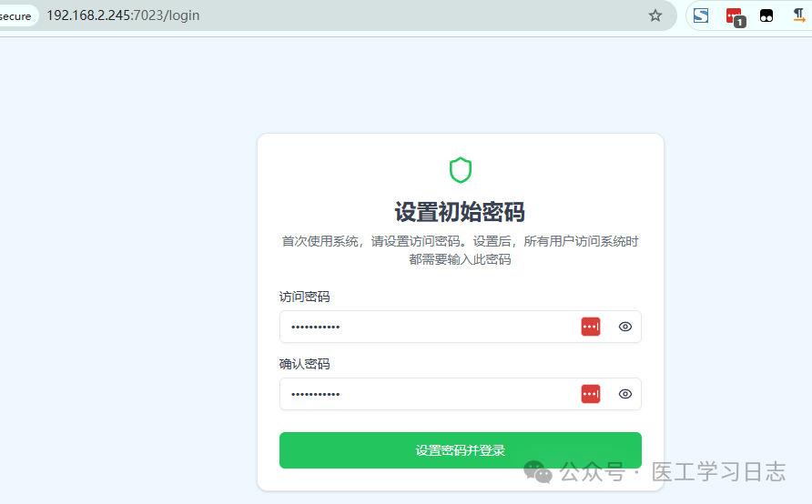Screen dimensions: 812x504
Task: Click the password manager icon in 访问密码 field
Action: point(591,327)
